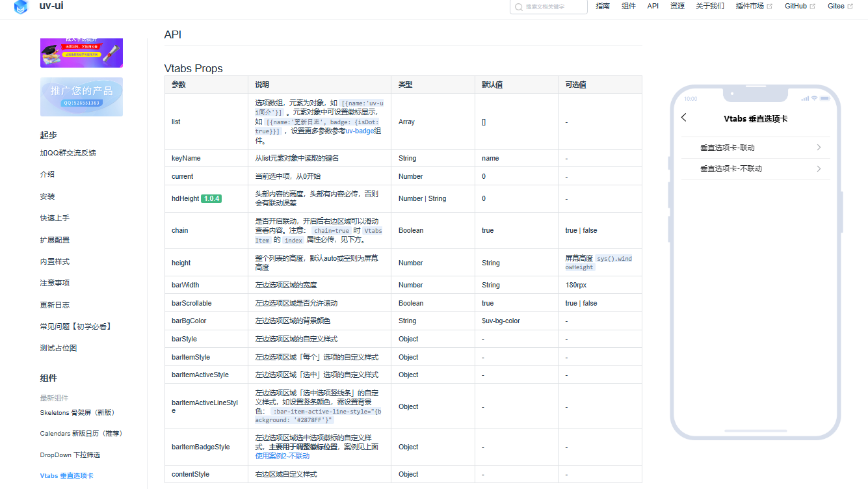Switch to the API navigation item
This screenshot has height=489, width=868.
click(652, 6)
